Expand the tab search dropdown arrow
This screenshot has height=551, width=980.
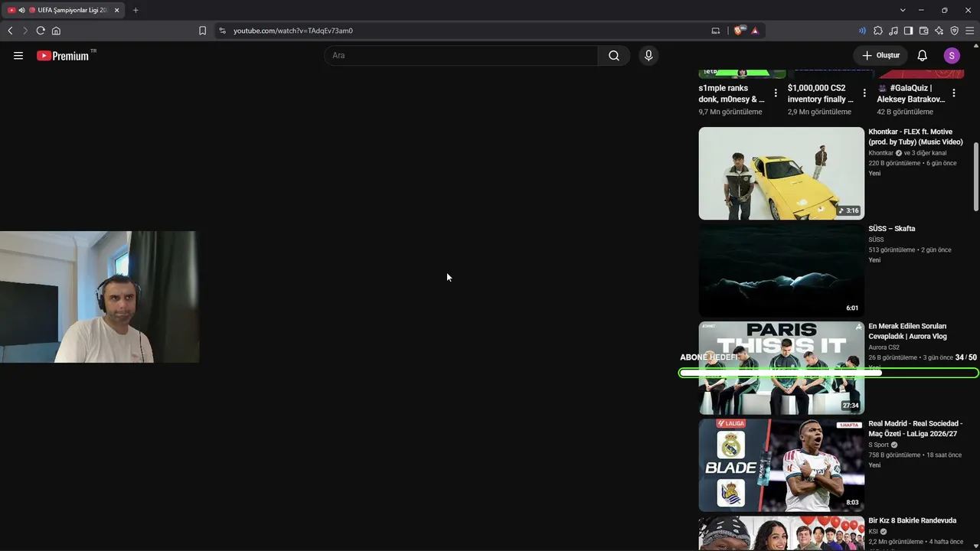[x=903, y=10]
